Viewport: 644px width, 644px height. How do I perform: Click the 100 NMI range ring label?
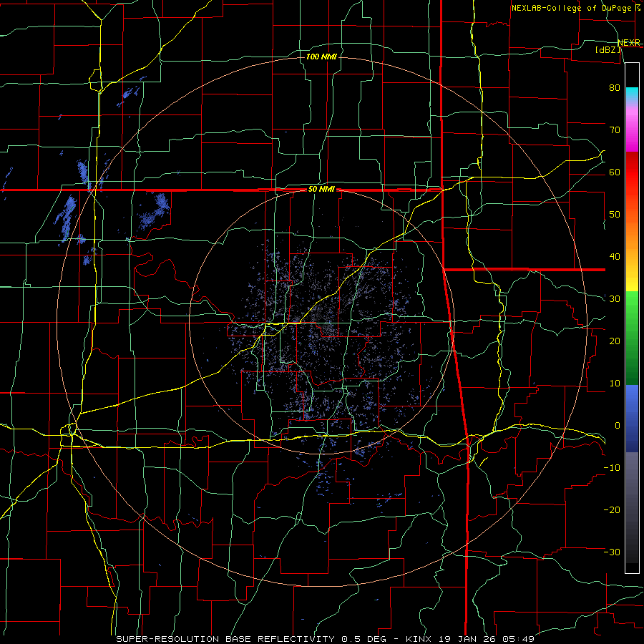tap(321, 57)
